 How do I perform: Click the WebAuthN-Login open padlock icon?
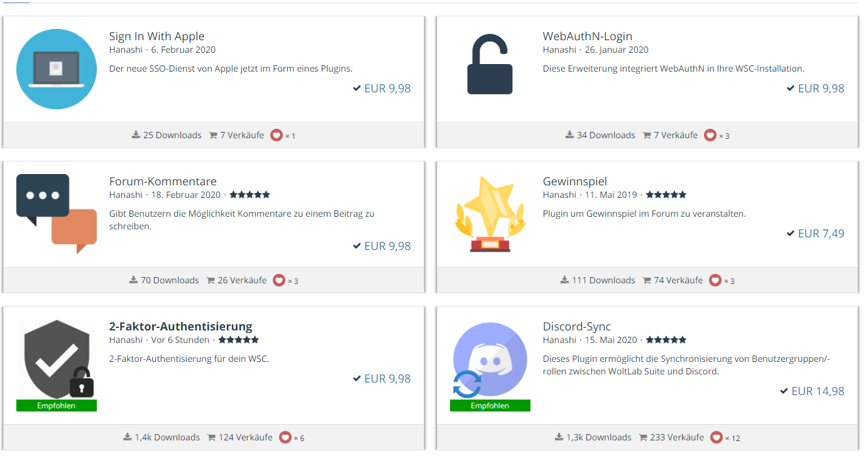click(x=490, y=65)
